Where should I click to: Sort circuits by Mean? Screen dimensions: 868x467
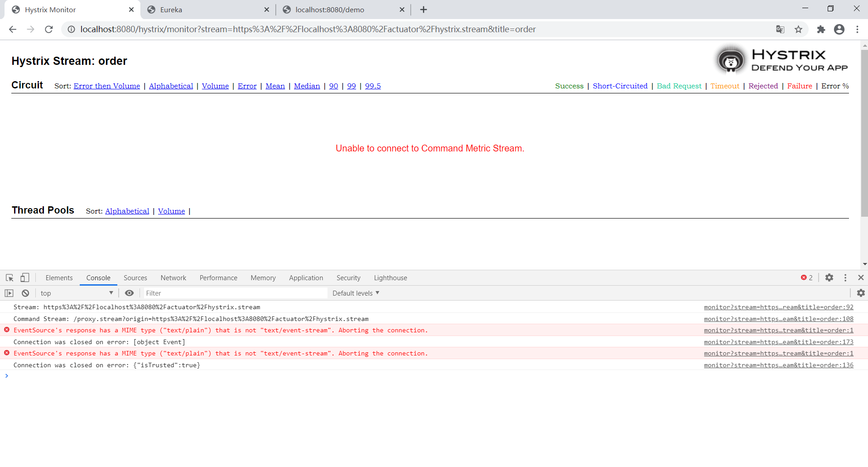275,86
